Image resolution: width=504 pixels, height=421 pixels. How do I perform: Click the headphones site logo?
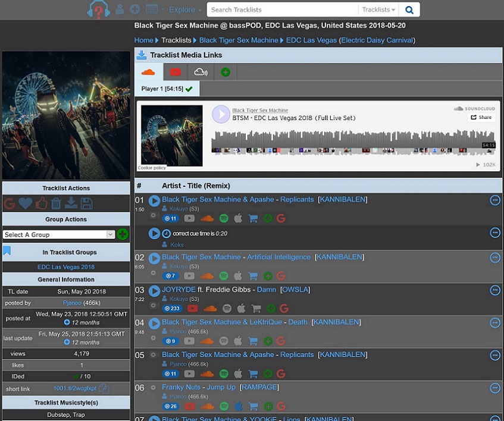pos(98,10)
